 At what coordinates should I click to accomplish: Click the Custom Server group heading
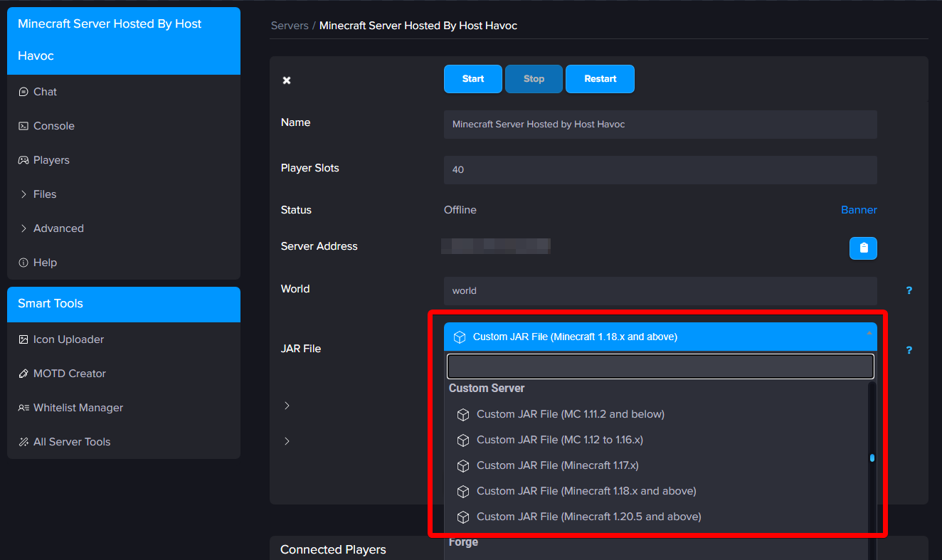coord(487,389)
